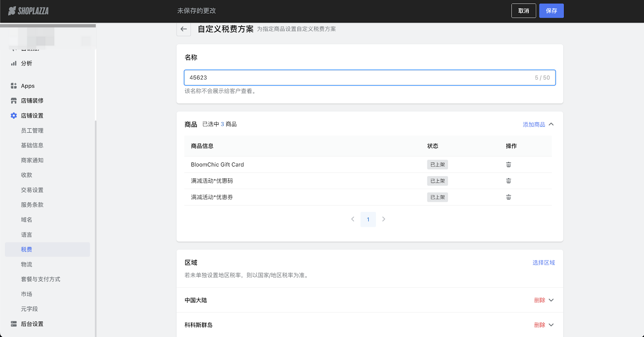Open 店铺装修 in the sidebar

pos(32,101)
